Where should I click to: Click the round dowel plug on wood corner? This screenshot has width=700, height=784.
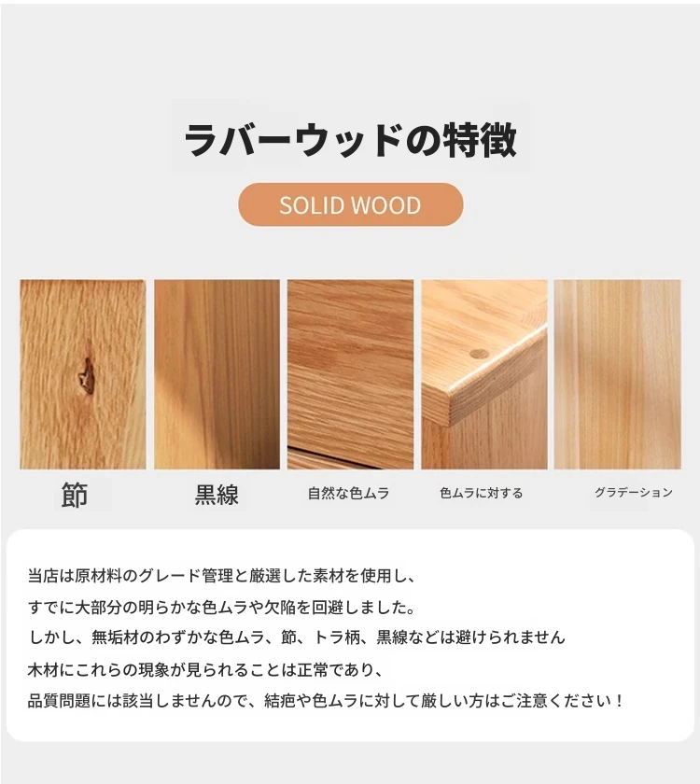tap(479, 354)
